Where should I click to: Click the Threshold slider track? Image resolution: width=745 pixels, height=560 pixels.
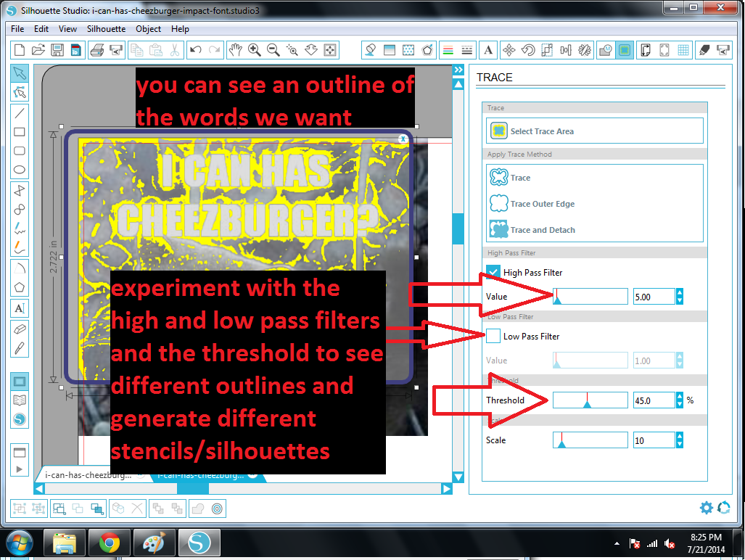(590, 400)
